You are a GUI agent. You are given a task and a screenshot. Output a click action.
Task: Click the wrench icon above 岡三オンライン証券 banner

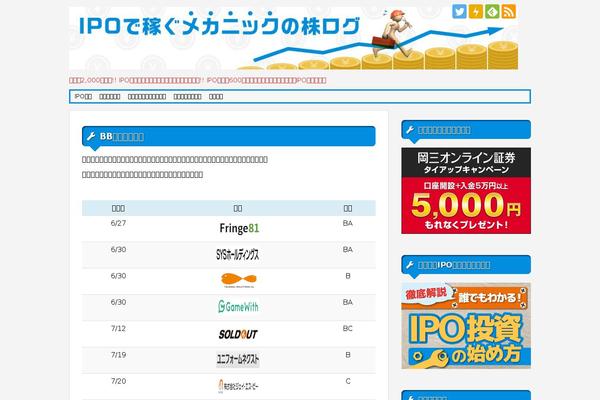pos(410,130)
